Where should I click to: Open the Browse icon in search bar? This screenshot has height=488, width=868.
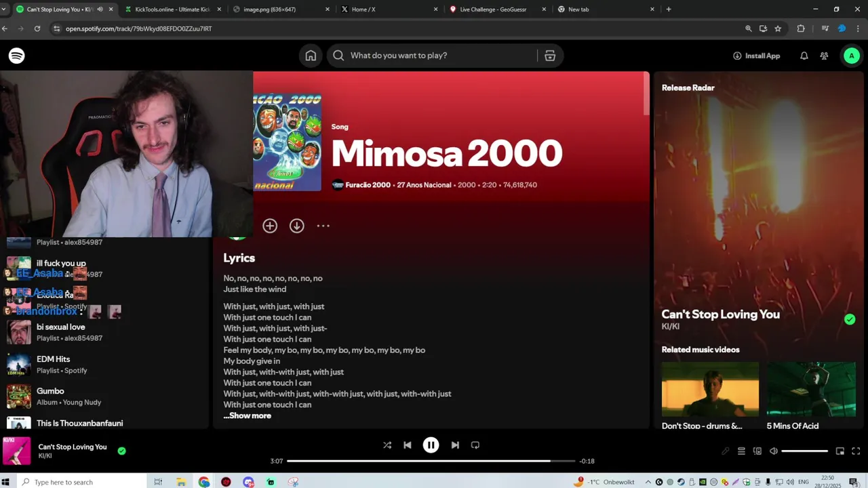550,56
